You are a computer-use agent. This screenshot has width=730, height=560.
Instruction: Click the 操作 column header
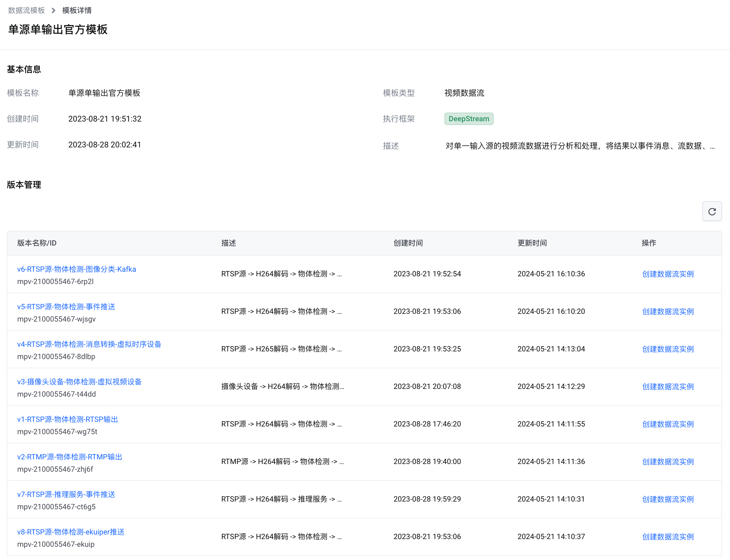tap(649, 243)
